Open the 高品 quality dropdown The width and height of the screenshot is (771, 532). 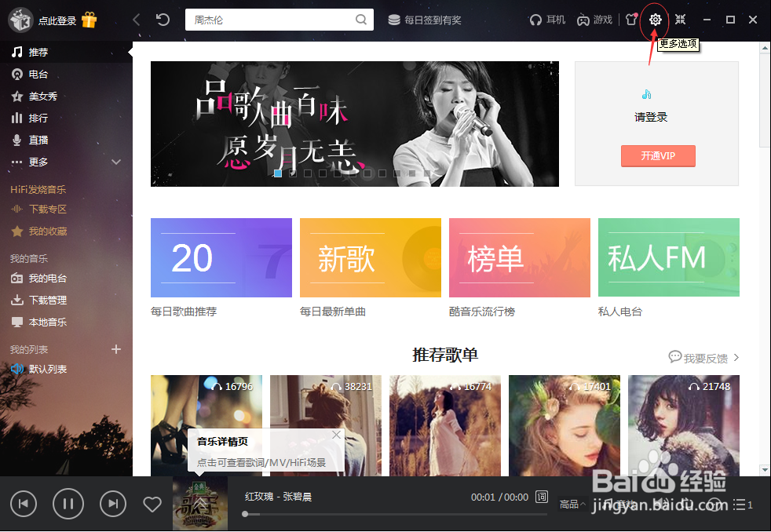click(x=572, y=505)
